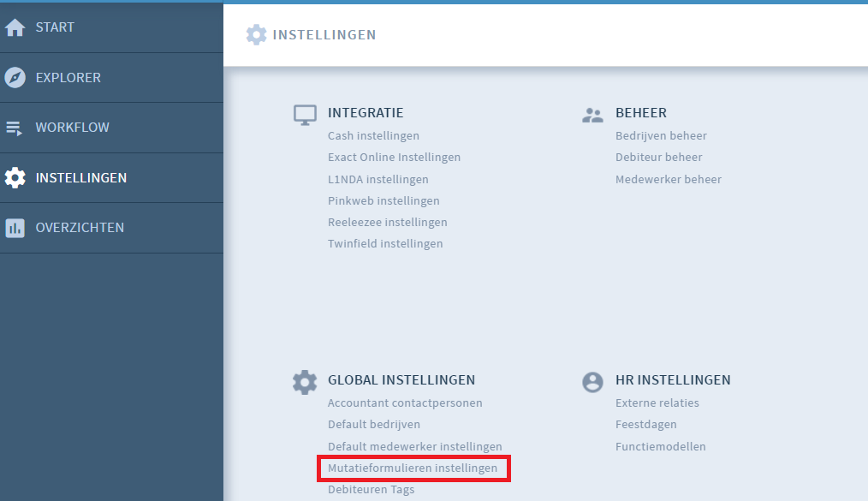868x501 pixels.
Task: Open Exact Online Instellingen
Action: coord(394,158)
